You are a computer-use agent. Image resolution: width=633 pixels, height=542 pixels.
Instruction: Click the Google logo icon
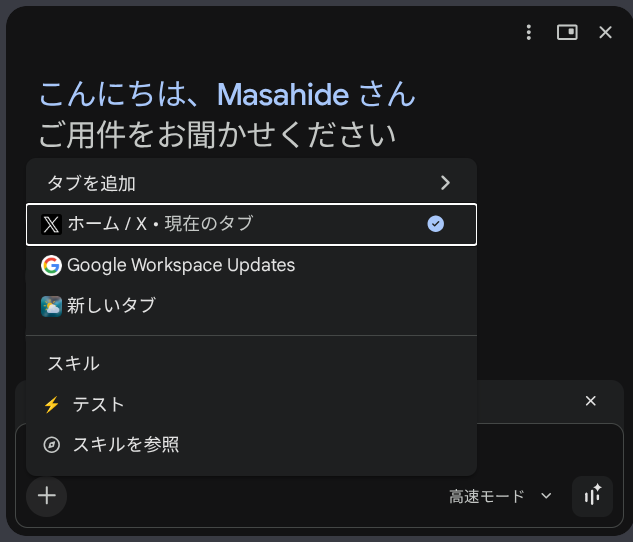coord(51,265)
